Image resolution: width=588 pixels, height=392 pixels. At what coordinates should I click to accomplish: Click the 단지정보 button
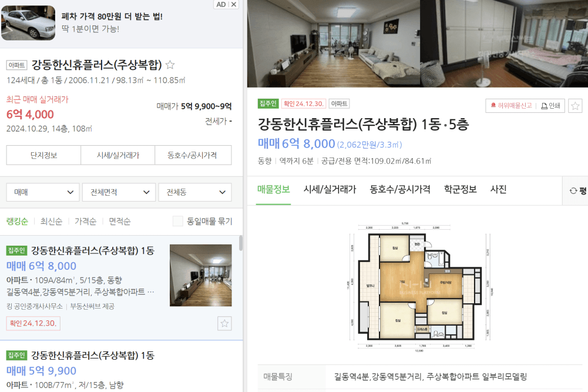coord(43,155)
